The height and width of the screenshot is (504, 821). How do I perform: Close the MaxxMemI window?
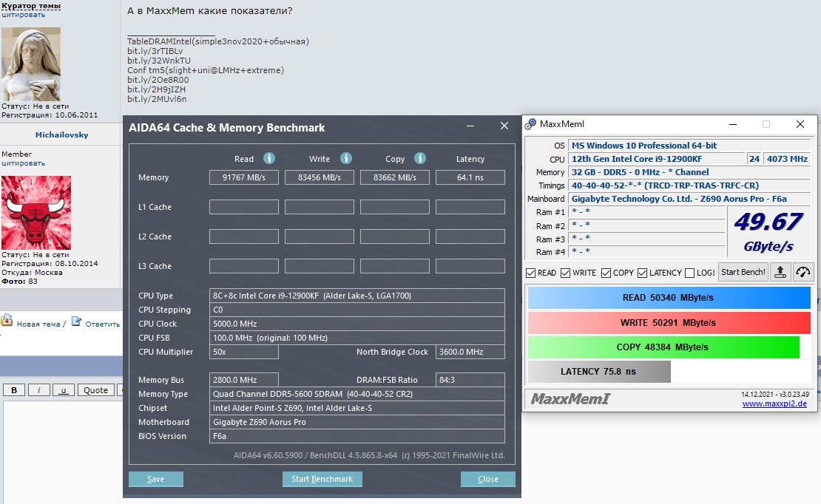pos(800,124)
